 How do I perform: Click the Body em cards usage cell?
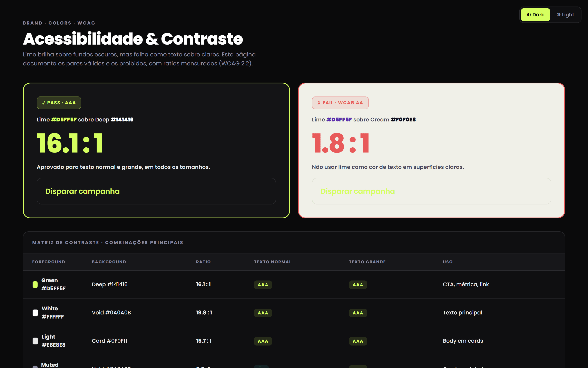[463, 341]
